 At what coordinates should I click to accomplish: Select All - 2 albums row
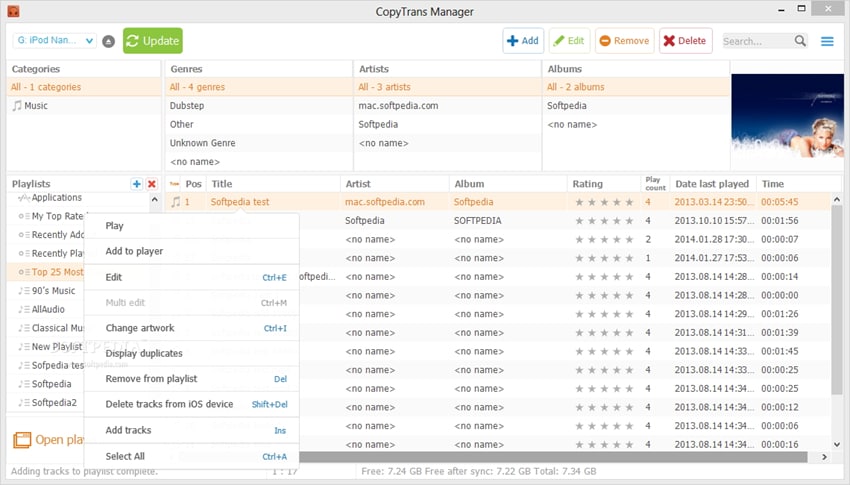coord(636,87)
